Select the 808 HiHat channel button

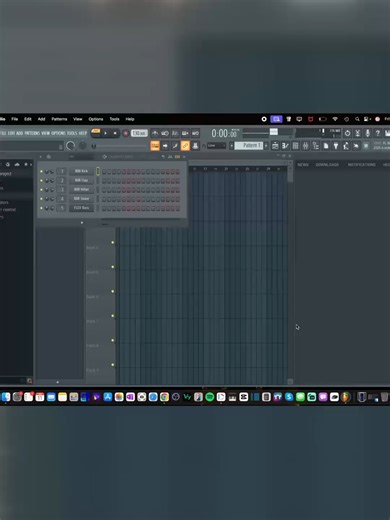tap(81, 189)
